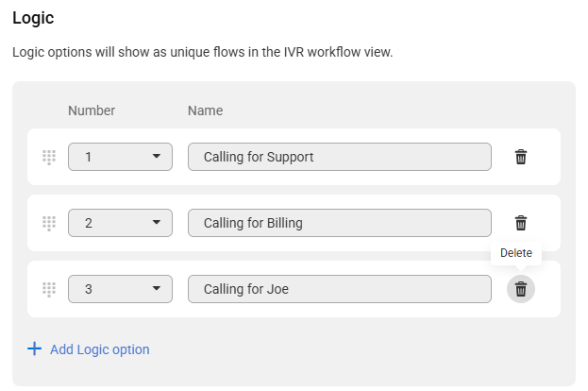The height and width of the screenshot is (391, 588).
Task: Focus the Calling for Billing name field
Action: pos(340,223)
